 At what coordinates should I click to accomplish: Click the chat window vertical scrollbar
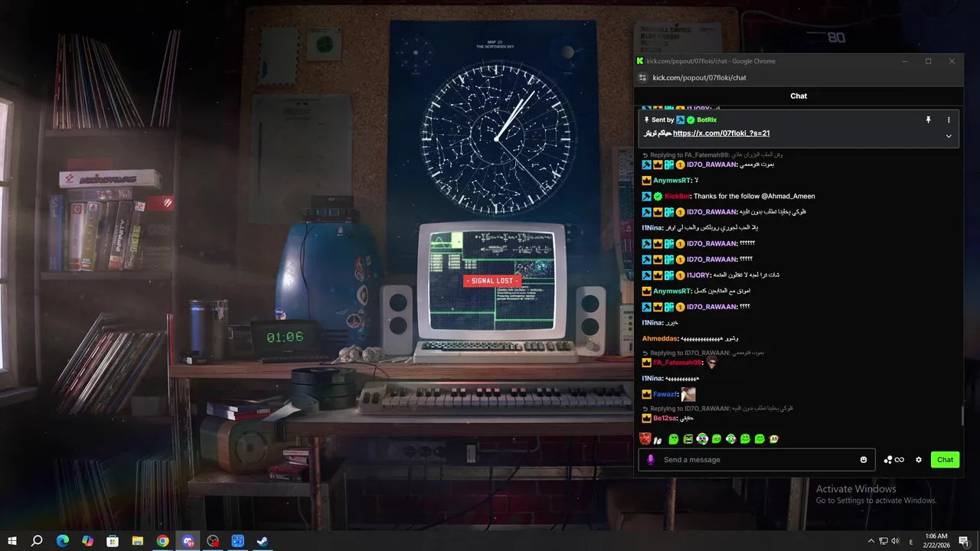click(x=962, y=416)
